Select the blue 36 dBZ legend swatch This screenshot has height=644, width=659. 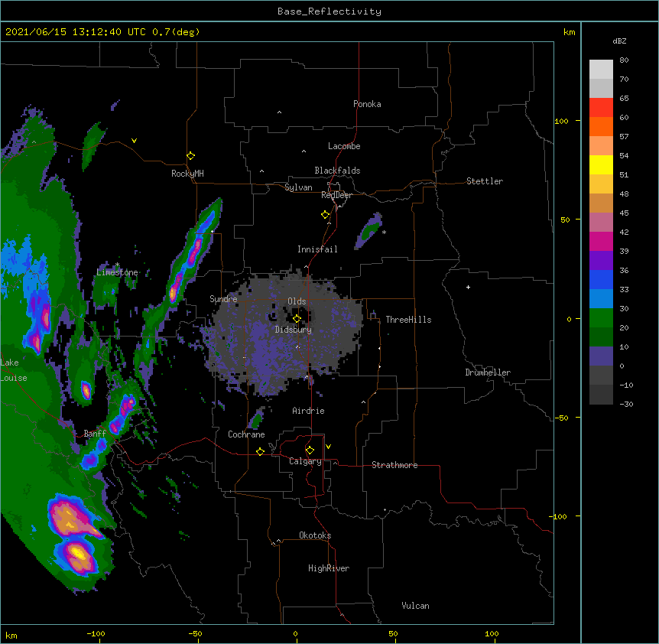click(x=601, y=279)
